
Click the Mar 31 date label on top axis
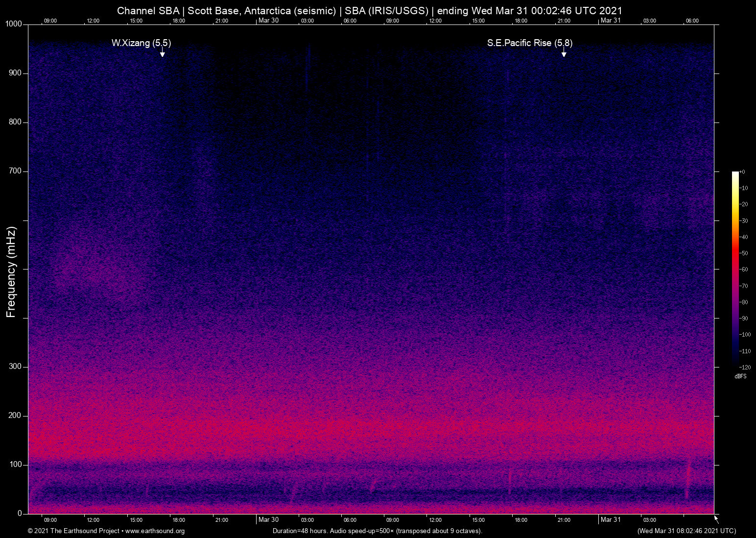[x=611, y=20]
